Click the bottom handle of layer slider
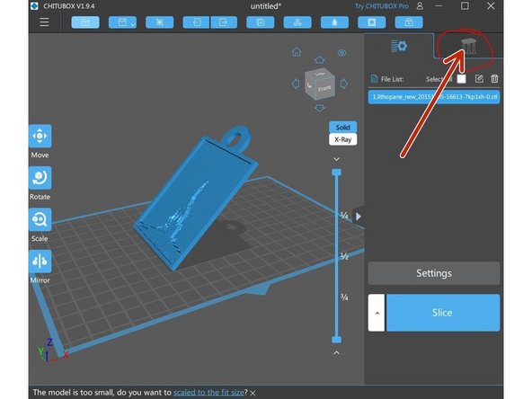Image resolution: width=532 pixels, height=399 pixels. (x=336, y=340)
